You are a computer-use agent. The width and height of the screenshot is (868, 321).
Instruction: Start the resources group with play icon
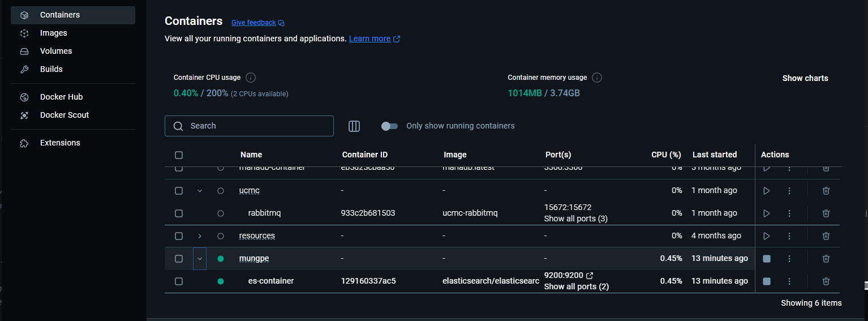[767, 236]
